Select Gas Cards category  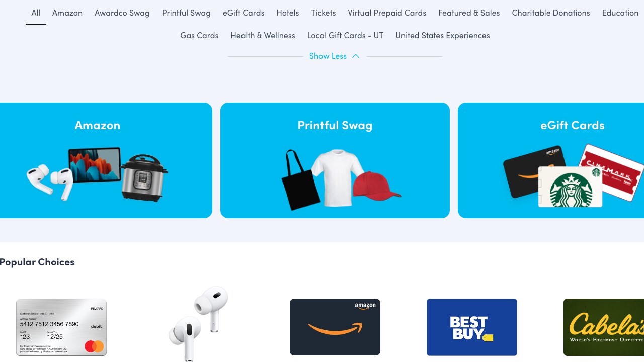[199, 35]
